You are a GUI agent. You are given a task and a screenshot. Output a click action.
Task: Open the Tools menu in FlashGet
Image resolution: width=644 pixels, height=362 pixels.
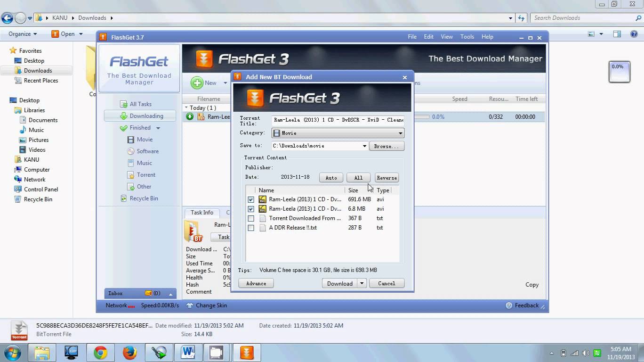[x=467, y=37]
